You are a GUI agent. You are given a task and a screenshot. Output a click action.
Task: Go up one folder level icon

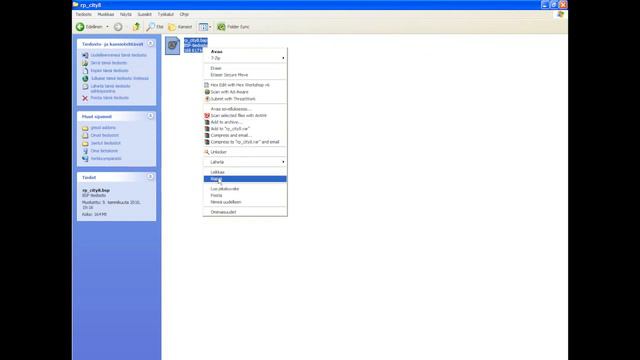tap(136, 27)
